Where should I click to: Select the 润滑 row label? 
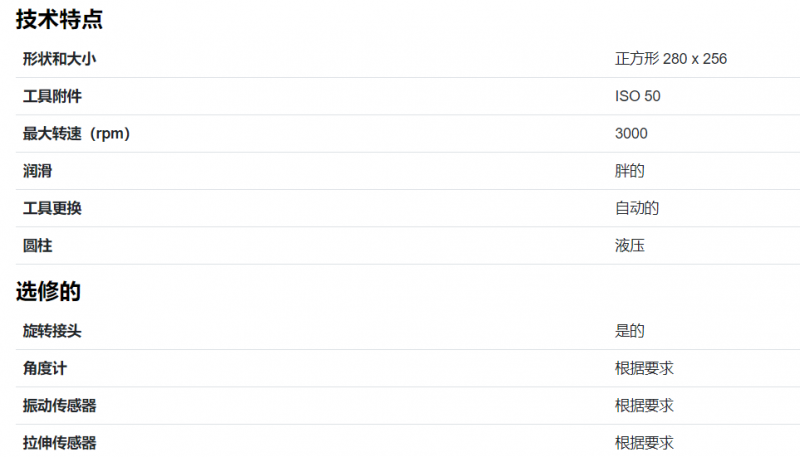(x=37, y=171)
